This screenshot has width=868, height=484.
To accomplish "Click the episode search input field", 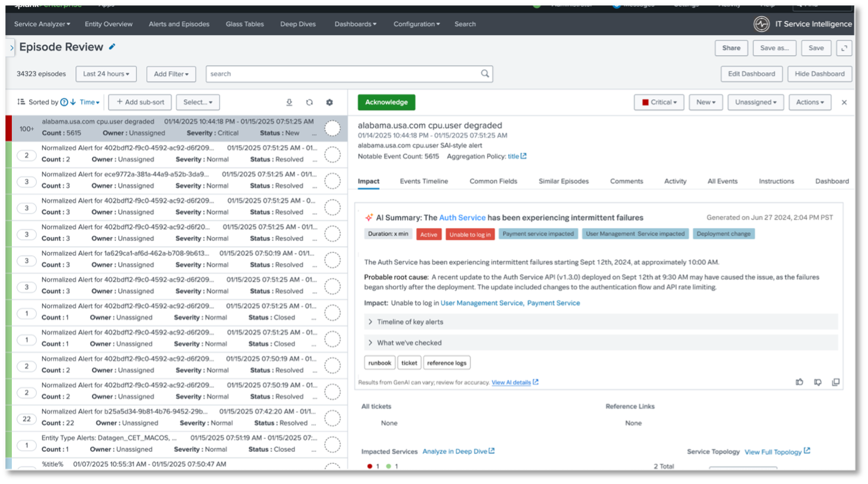I will point(349,74).
